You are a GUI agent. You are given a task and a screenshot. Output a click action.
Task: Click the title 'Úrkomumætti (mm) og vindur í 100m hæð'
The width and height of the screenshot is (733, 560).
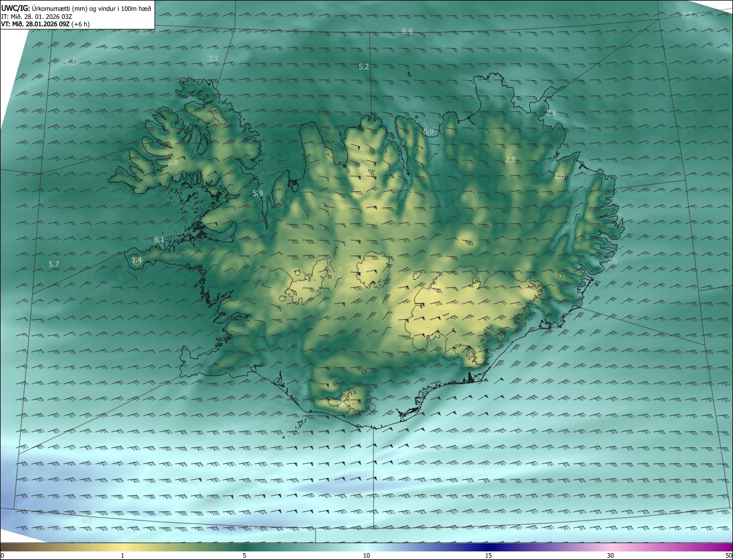click(x=91, y=9)
